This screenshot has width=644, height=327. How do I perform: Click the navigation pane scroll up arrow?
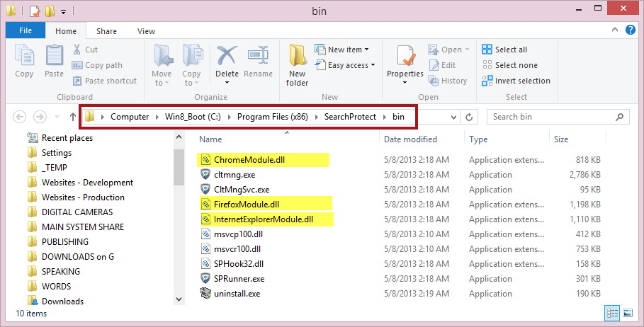point(179,137)
